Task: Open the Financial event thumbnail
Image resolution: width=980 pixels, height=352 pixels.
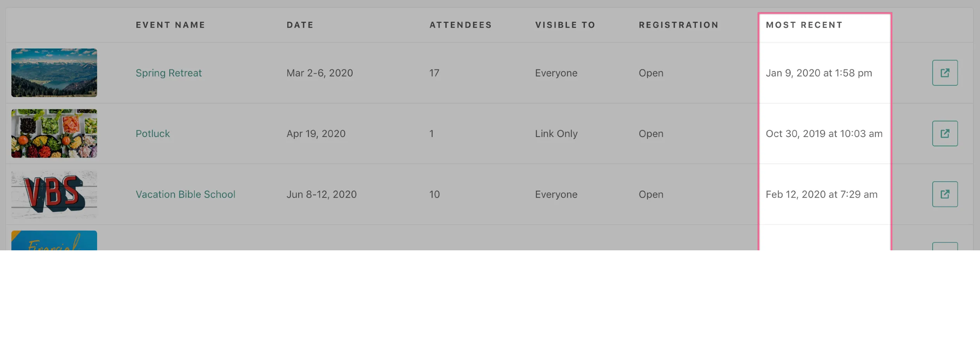Action: tap(54, 241)
